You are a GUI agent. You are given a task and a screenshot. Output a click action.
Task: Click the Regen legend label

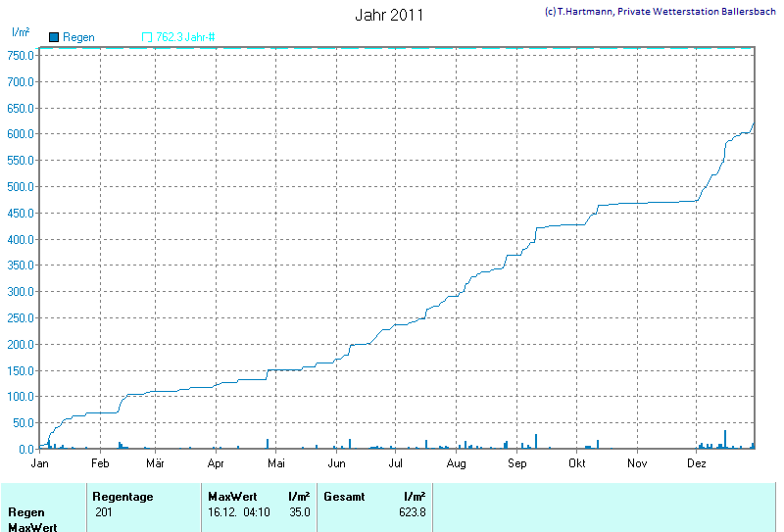coord(78,37)
